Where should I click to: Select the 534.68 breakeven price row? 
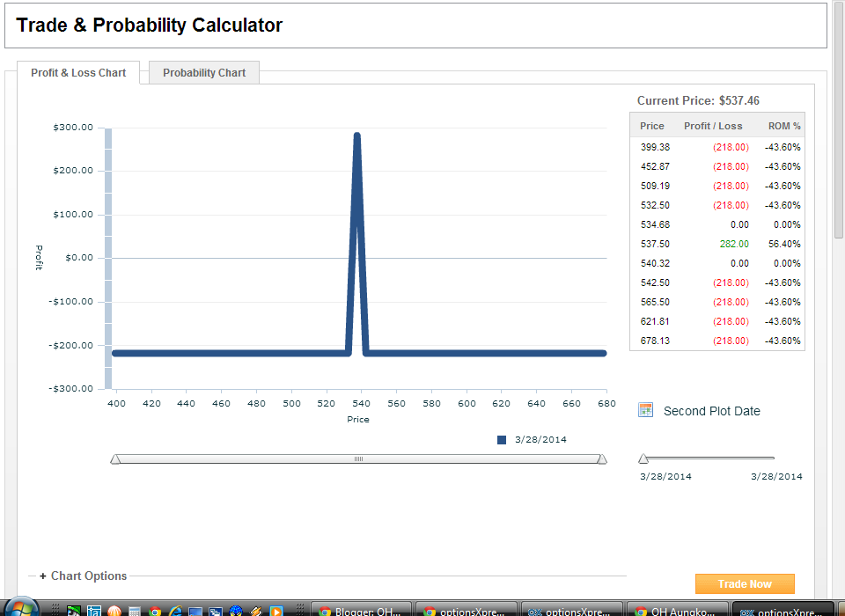click(x=717, y=224)
